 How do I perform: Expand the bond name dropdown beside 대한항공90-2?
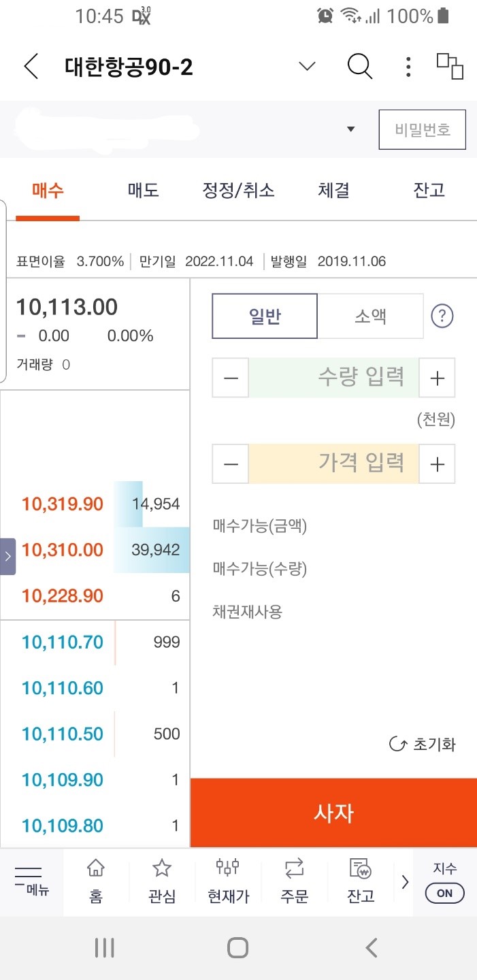[x=306, y=67]
